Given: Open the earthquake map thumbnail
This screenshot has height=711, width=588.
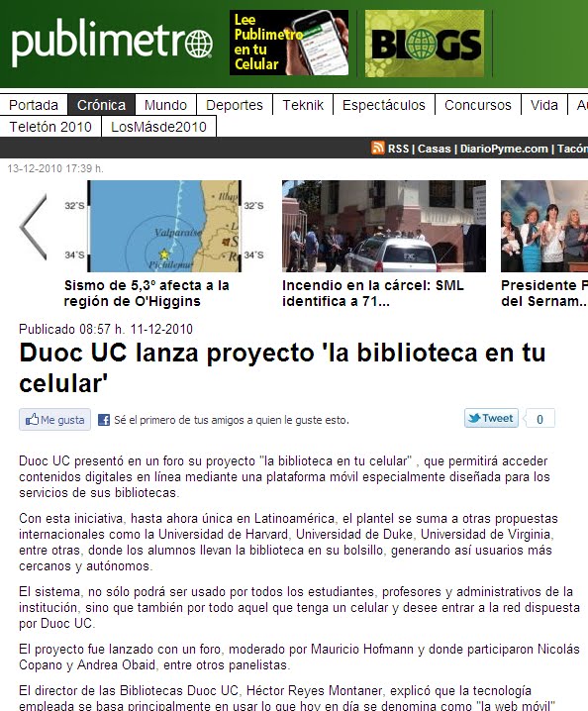Looking at the screenshot, I should (x=164, y=226).
